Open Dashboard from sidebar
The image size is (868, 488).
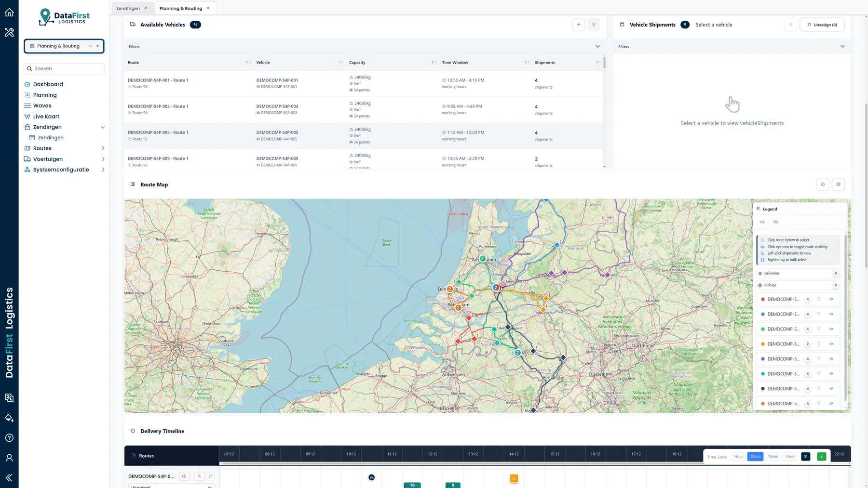click(48, 84)
